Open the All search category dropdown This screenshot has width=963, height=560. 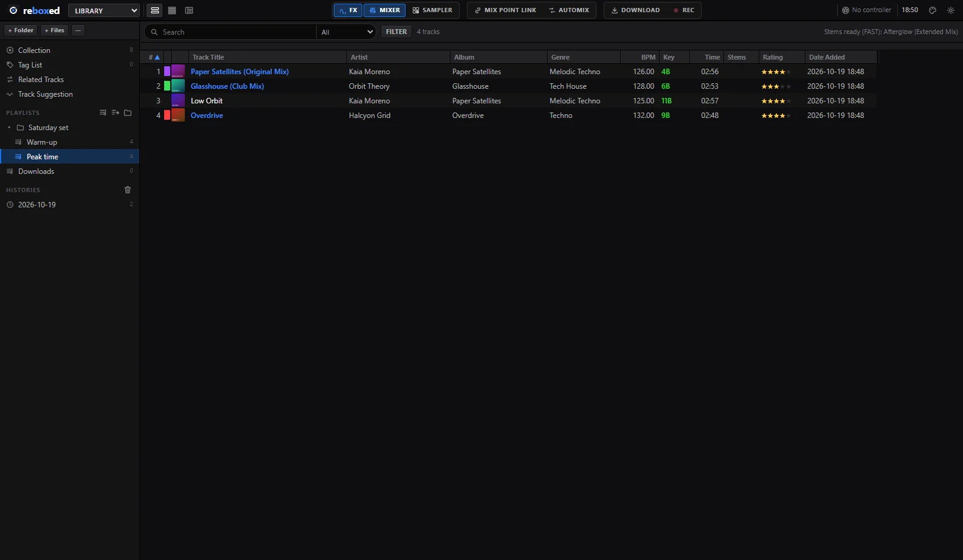(x=347, y=32)
